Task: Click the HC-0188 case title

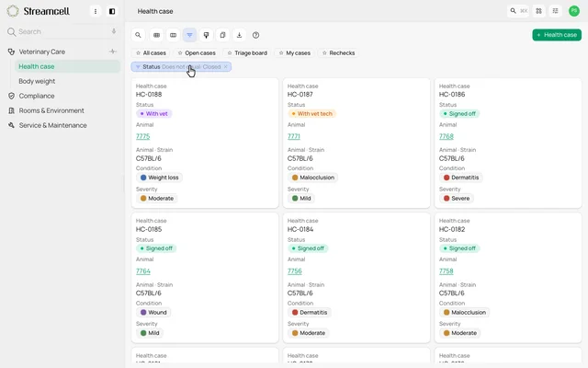Action: pyautogui.click(x=149, y=94)
